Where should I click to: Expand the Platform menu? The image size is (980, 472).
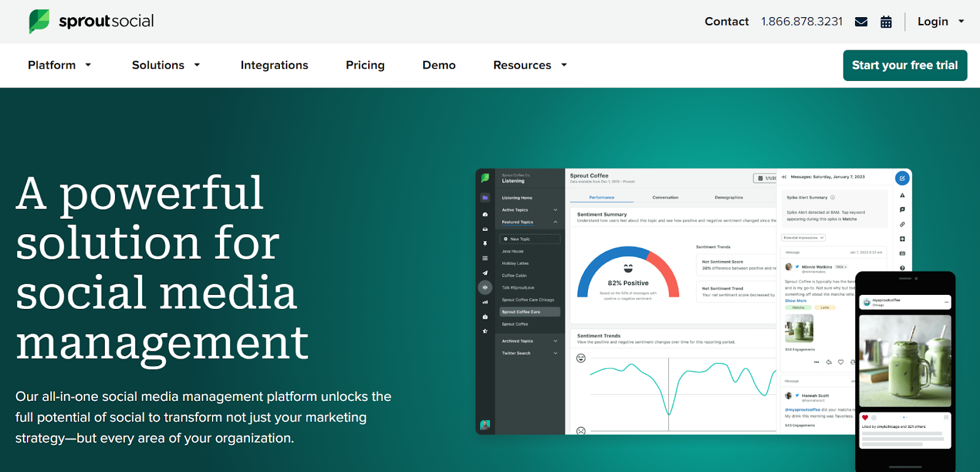59,65
